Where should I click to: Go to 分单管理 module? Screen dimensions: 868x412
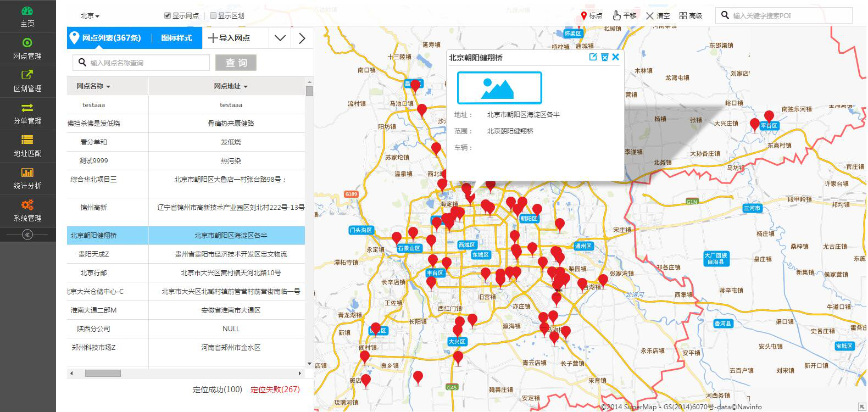[27, 114]
